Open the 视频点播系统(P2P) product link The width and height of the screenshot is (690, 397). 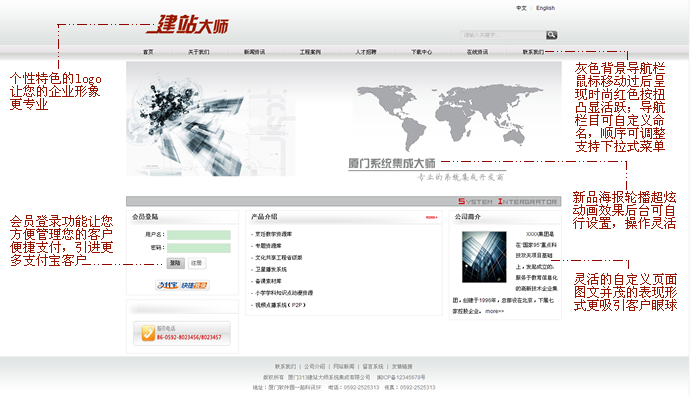[280, 305]
